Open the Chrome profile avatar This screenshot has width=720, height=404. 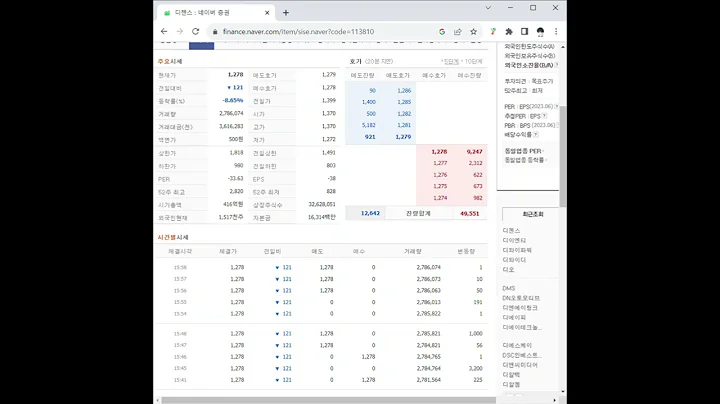tap(540, 32)
